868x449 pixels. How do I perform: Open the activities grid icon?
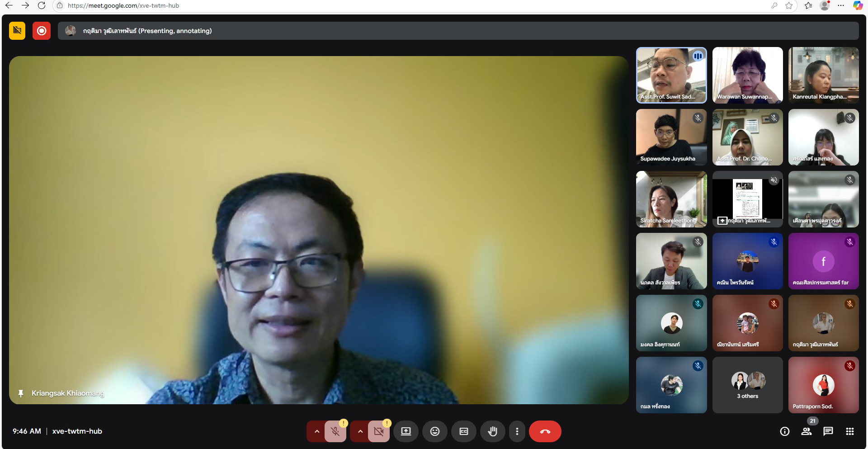click(x=849, y=431)
